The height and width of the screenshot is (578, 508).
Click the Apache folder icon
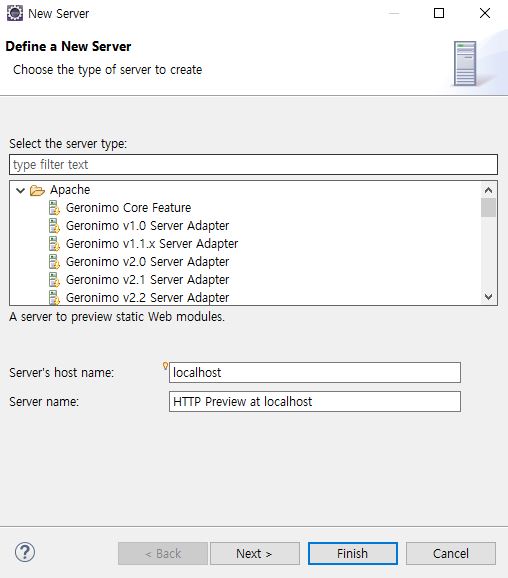(37, 190)
